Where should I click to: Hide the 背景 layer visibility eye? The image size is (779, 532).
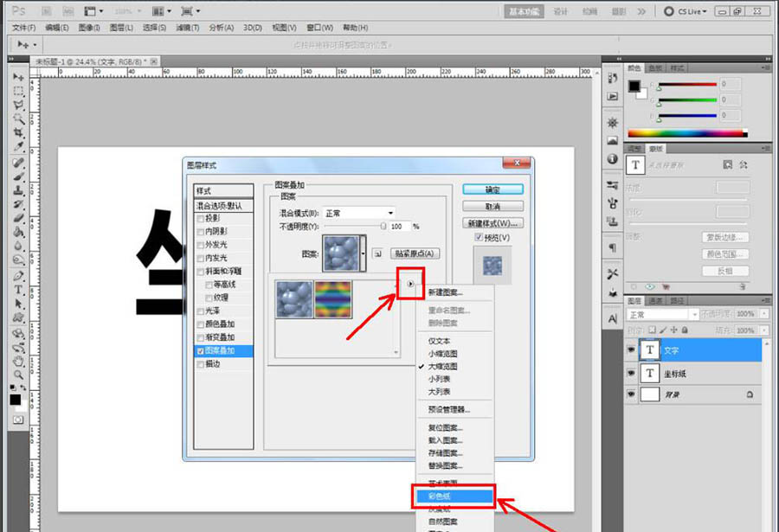[632, 394]
